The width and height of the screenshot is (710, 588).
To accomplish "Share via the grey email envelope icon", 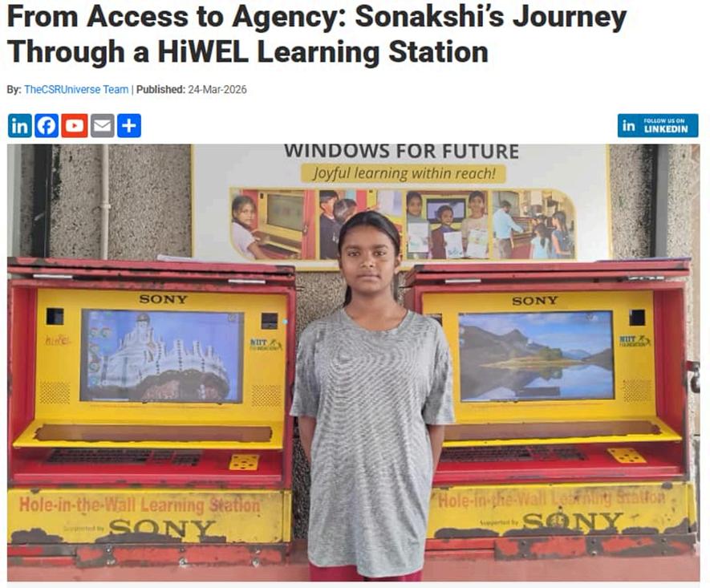I will 103,126.
